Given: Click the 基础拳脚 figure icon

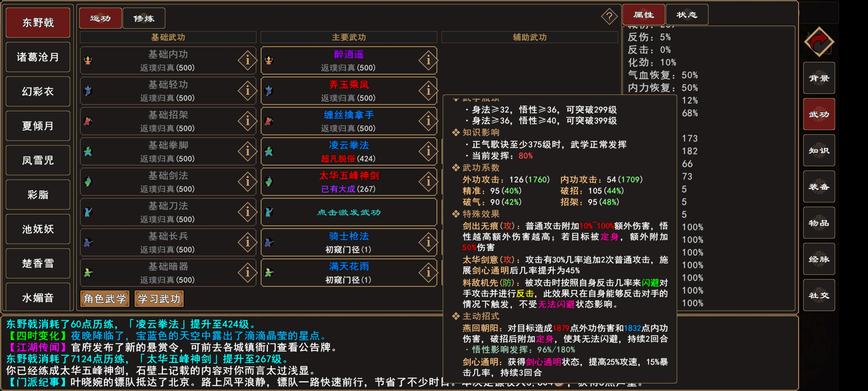Looking at the screenshot, I should point(88,151).
